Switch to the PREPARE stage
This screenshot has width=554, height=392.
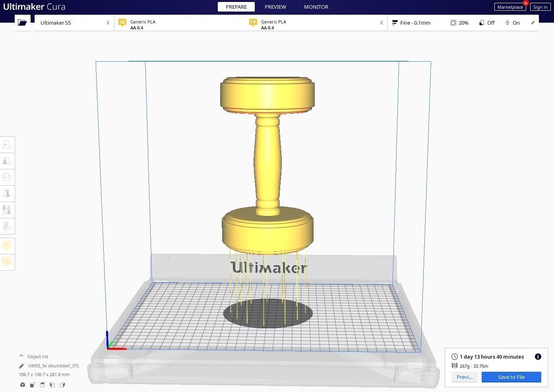(236, 7)
